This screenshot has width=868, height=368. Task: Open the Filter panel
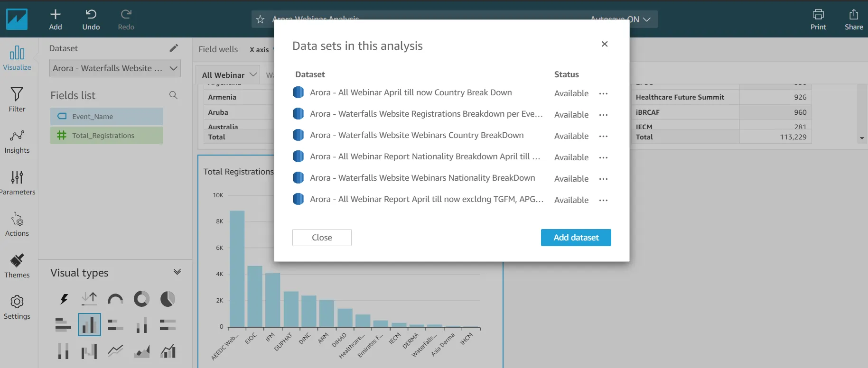click(17, 100)
